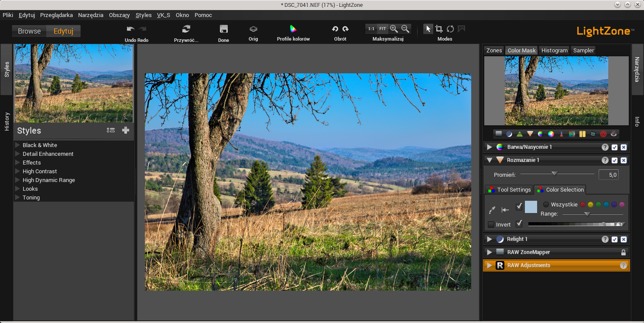The image size is (644, 323).
Task: Open Profile kolorów color profile icon
Action: click(293, 29)
